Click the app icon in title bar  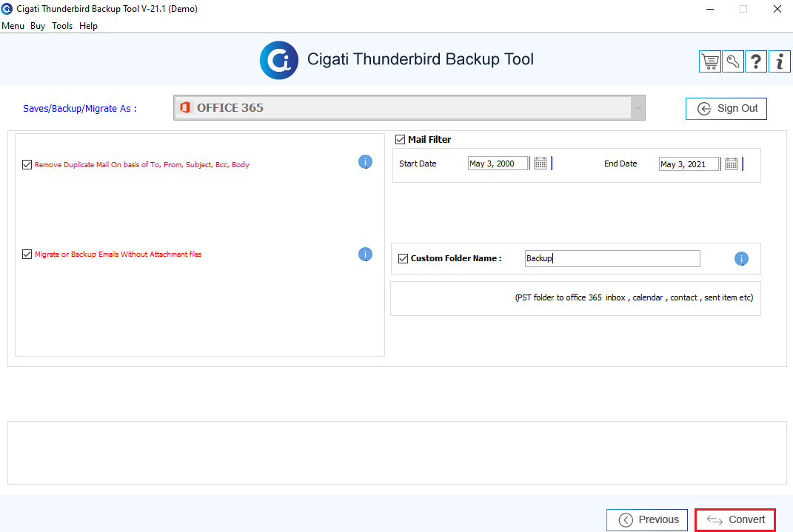(x=7, y=9)
